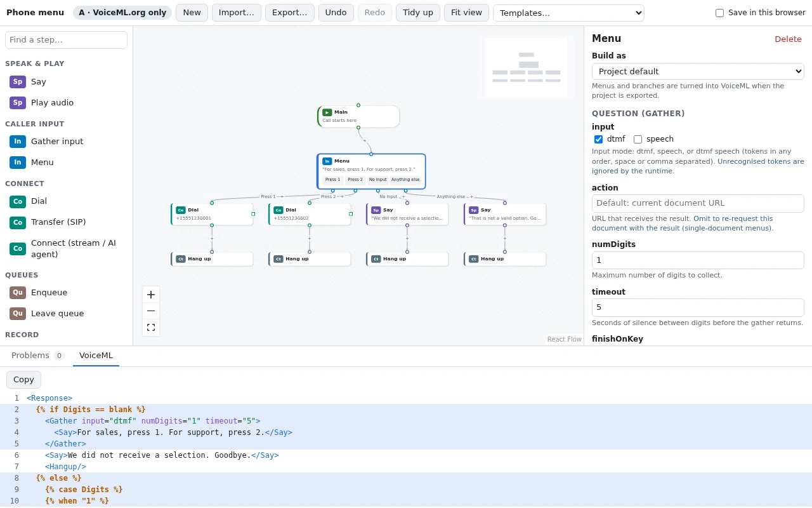Image resolution: width=812 pixels, height=508 pixels.
Task: Click the numDigits field
Action: tap(698, 260)
